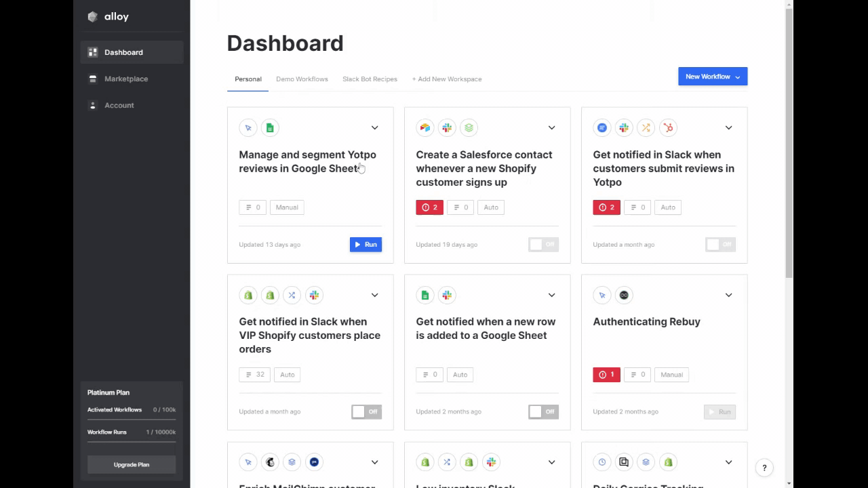The width and height of the screenshot is (868, 488).
Task: Click the page vertical scrollbar
Action: click(789, 142)
